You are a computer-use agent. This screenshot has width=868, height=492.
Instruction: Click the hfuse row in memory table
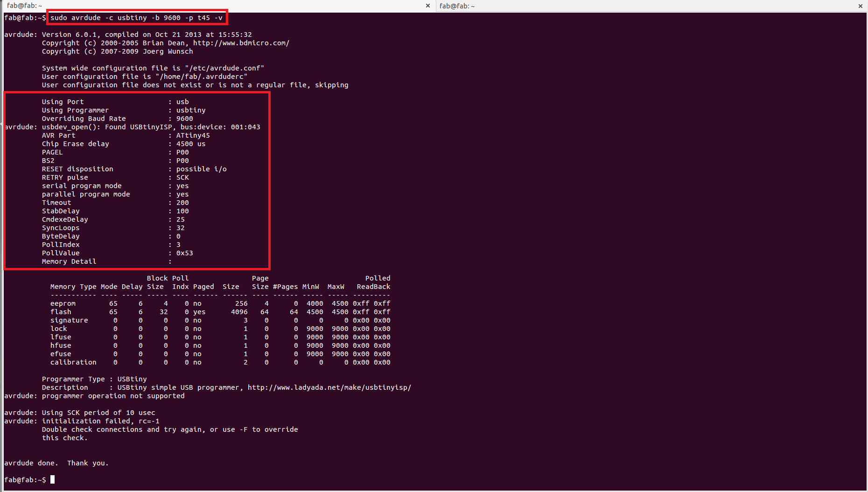point(220,345)
